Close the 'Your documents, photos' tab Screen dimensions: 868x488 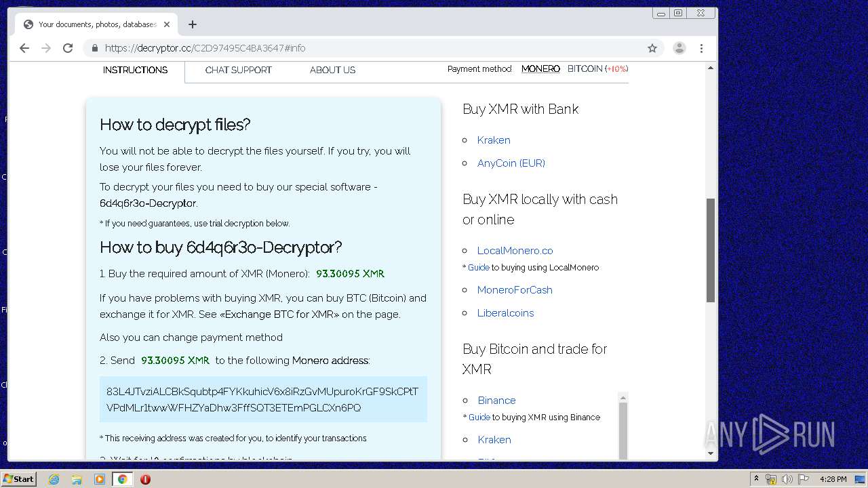point(167,24)
